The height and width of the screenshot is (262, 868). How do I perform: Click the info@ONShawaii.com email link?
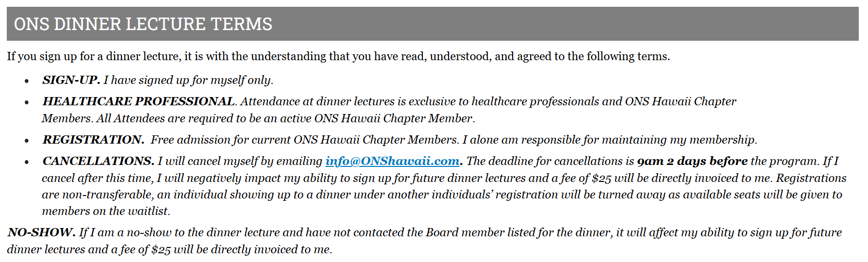(392, 161)
